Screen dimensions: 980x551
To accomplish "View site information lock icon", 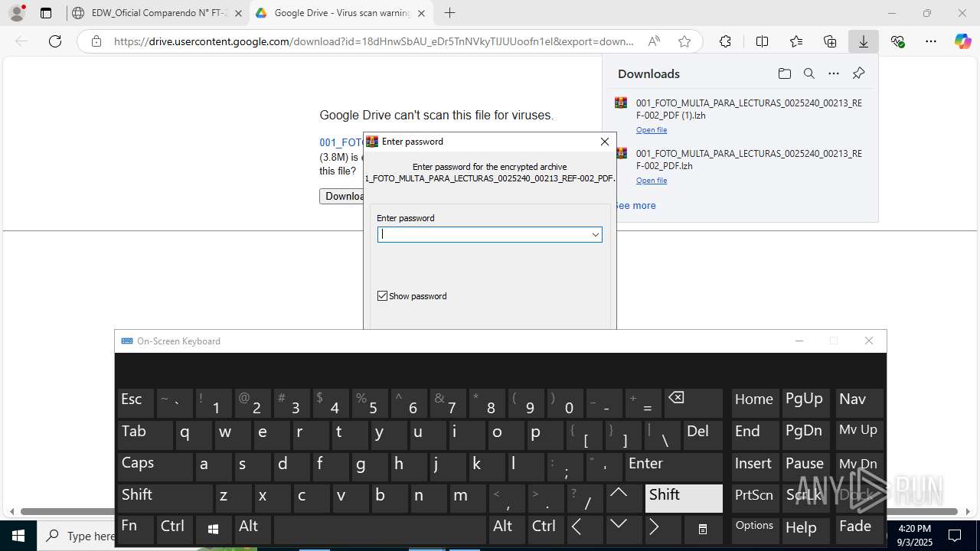I will click(x=96, y=41).
